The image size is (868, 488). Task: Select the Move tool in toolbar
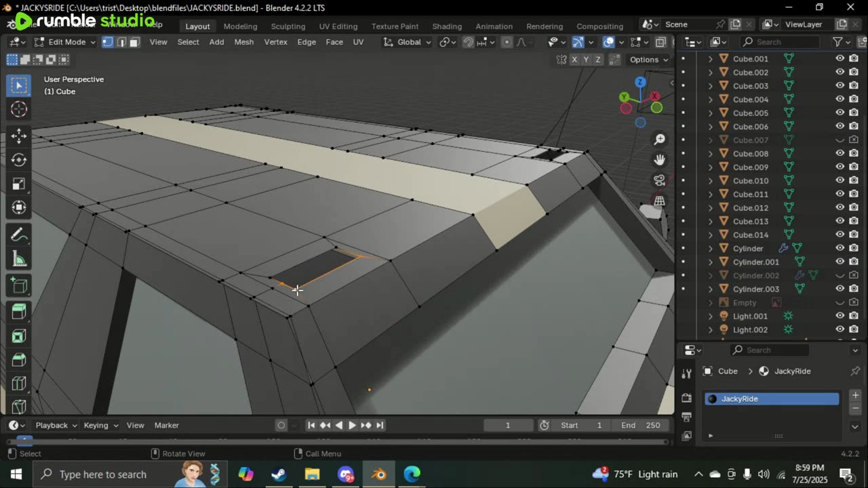click(x=19, y=136)
